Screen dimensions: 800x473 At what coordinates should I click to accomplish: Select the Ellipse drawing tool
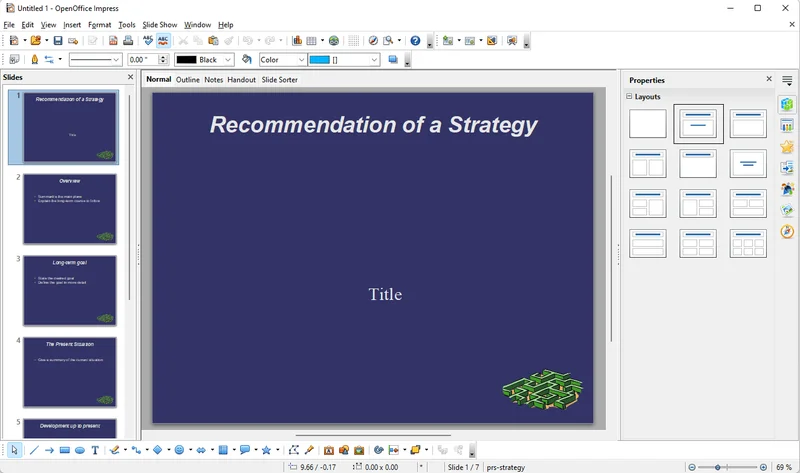(80, 450)
